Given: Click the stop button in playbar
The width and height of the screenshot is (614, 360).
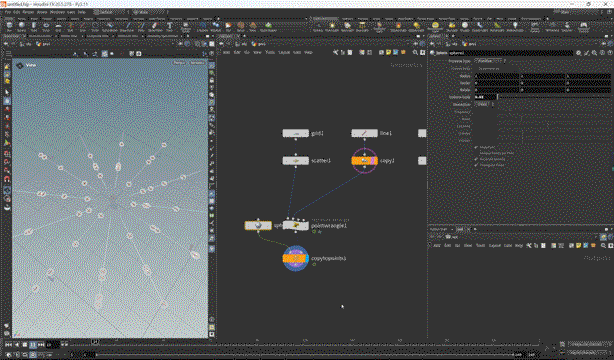Looking at the screenshot, I should coord(25,345).
